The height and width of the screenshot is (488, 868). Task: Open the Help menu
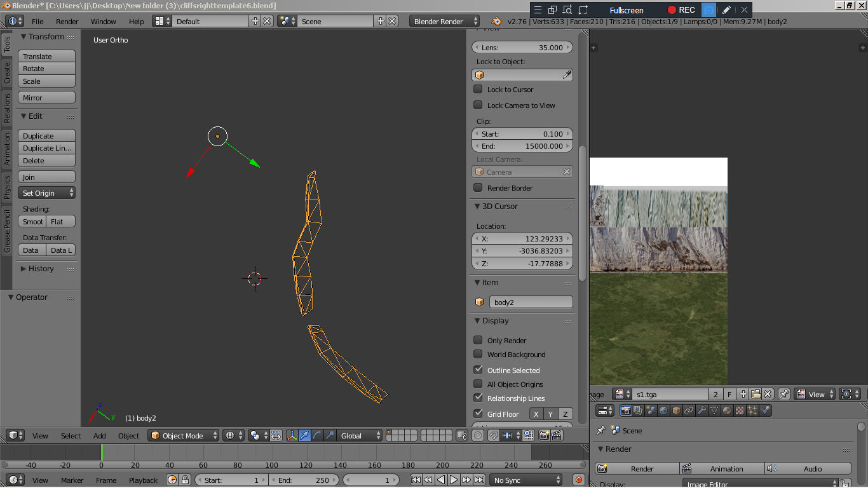[x=137, y=22]
